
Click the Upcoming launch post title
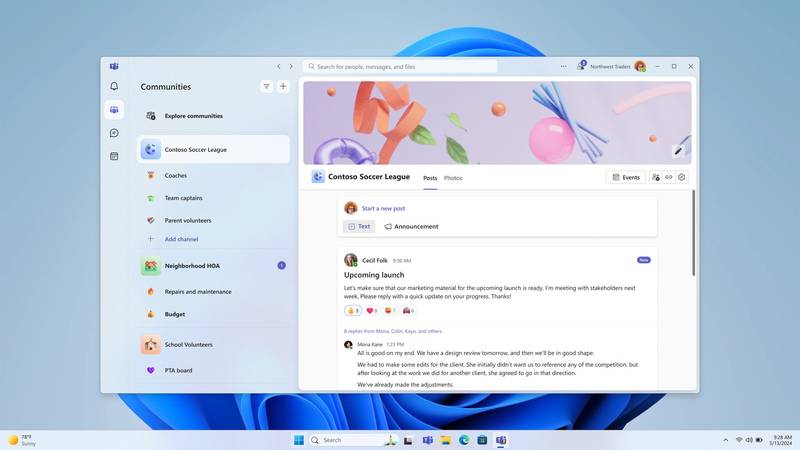(x=374, y=274)
